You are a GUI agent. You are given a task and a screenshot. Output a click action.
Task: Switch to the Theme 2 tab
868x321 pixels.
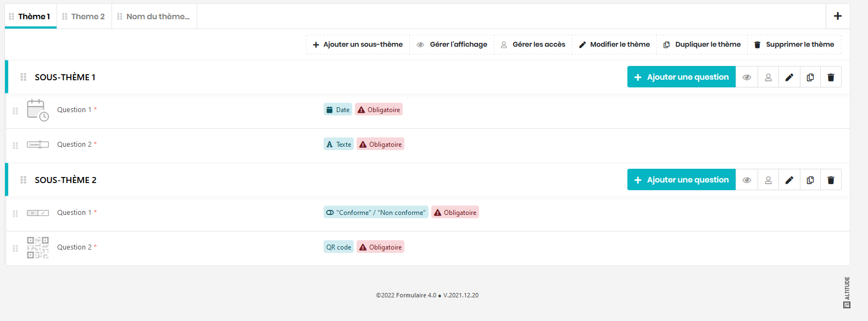point(84,16)
